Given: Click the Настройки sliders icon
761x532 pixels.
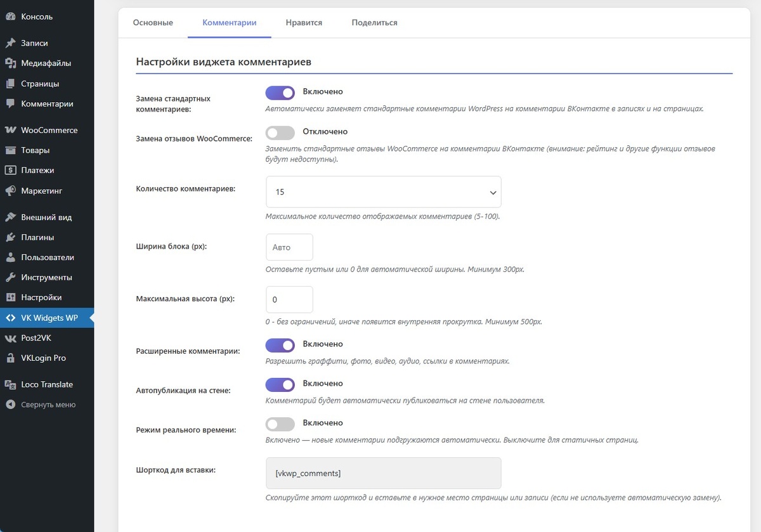Looking at the screenshot, I should [x=10, y=297].
